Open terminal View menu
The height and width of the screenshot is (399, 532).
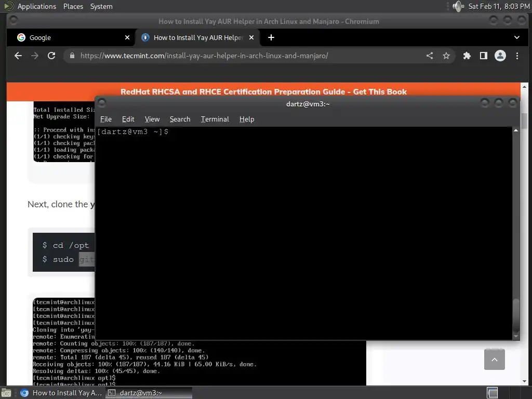pos(152,119)
